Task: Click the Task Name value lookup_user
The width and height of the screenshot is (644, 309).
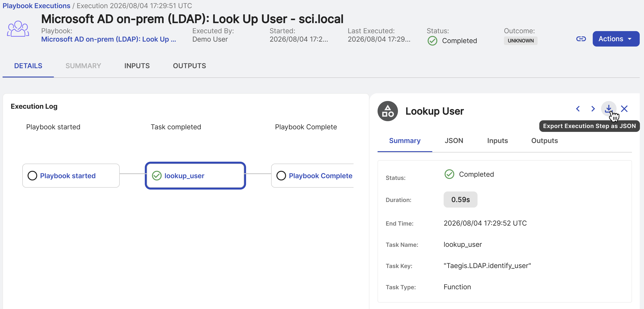Action: [x=463, y=244]
